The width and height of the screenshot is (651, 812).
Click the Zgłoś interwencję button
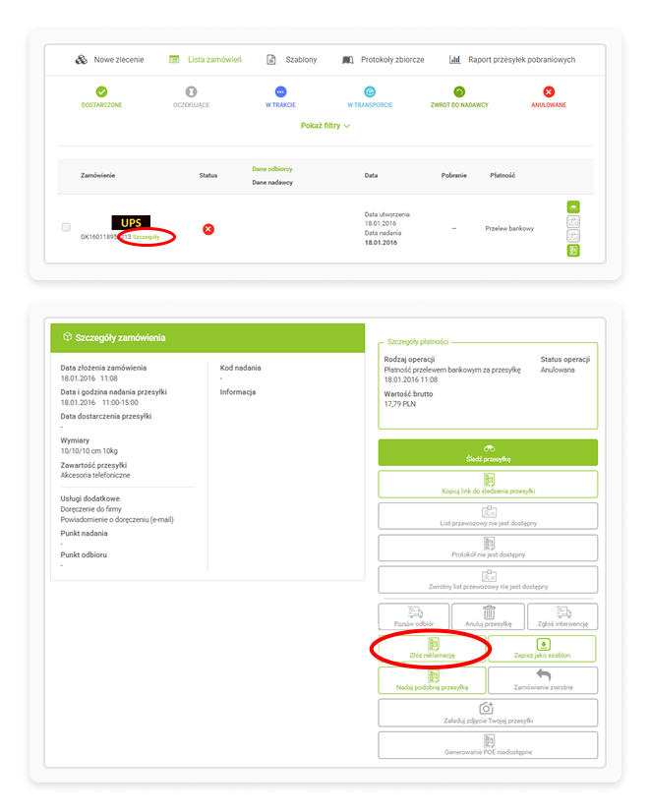[x=562, y=616]
